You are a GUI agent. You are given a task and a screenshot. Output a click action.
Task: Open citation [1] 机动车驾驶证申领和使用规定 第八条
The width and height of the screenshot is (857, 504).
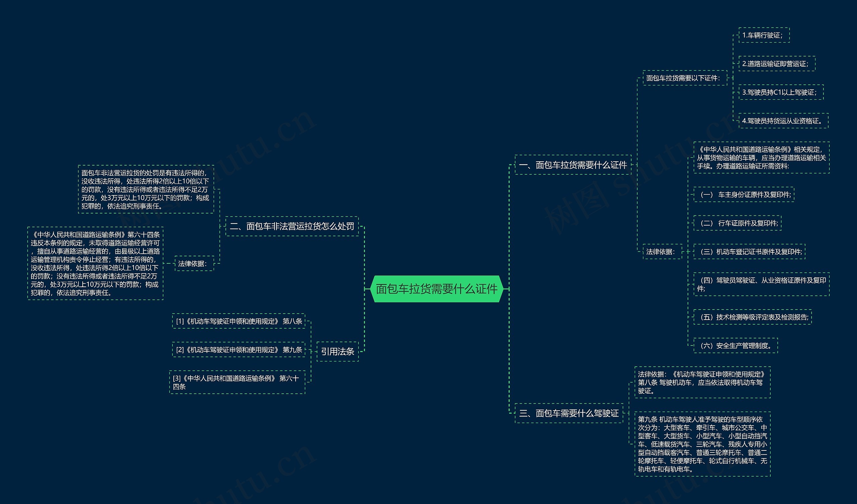pos(239,321)
